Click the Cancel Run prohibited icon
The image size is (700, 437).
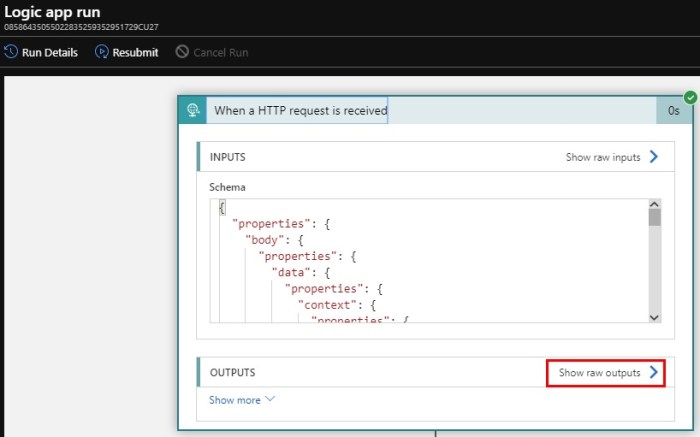click(x=182, y=52)
